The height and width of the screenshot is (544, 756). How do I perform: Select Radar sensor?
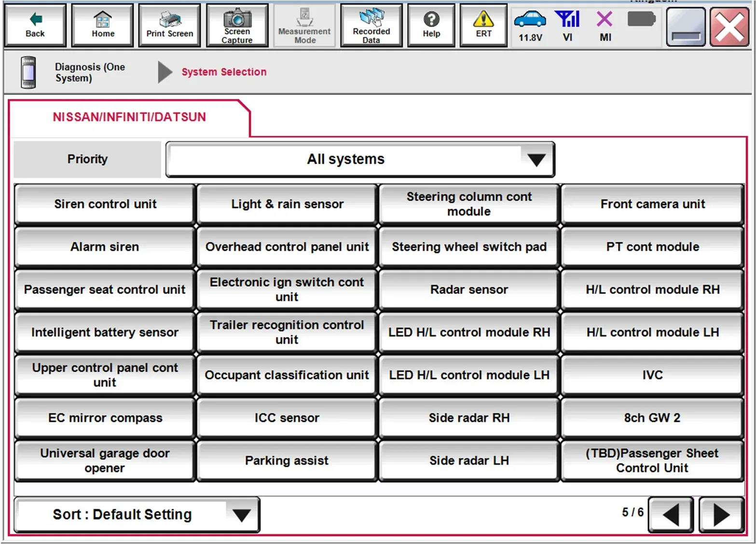coord(469,290)
